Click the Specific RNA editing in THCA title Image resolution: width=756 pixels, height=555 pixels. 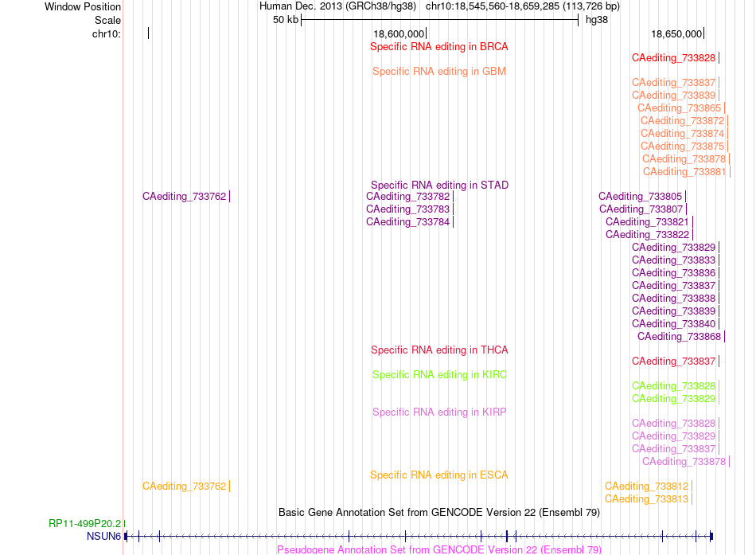439,350
